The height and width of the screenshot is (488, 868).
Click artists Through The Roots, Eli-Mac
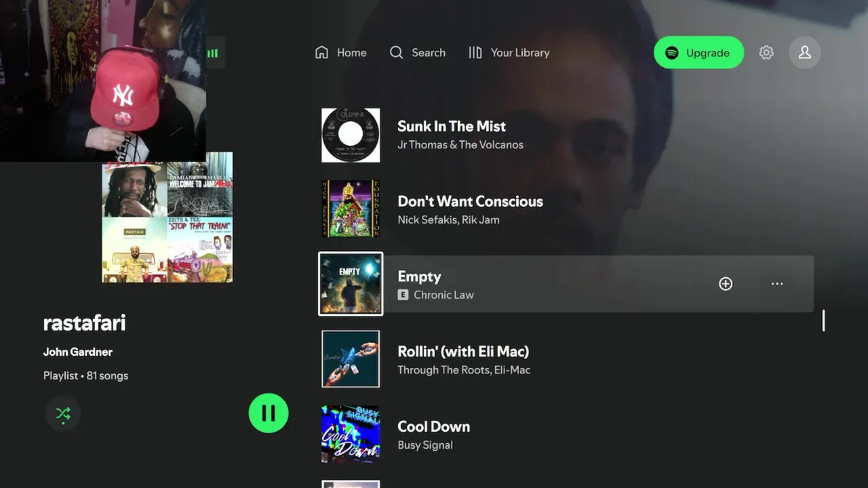[x=464, y=370]
